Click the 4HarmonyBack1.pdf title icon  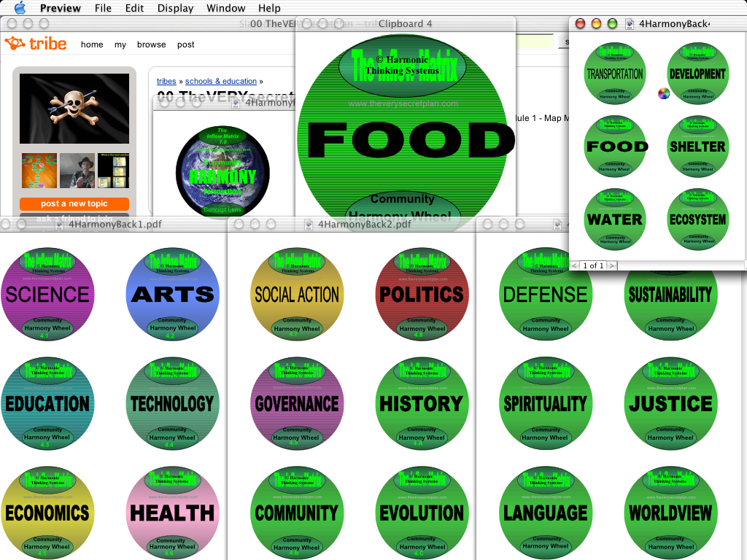click(58, 225)
